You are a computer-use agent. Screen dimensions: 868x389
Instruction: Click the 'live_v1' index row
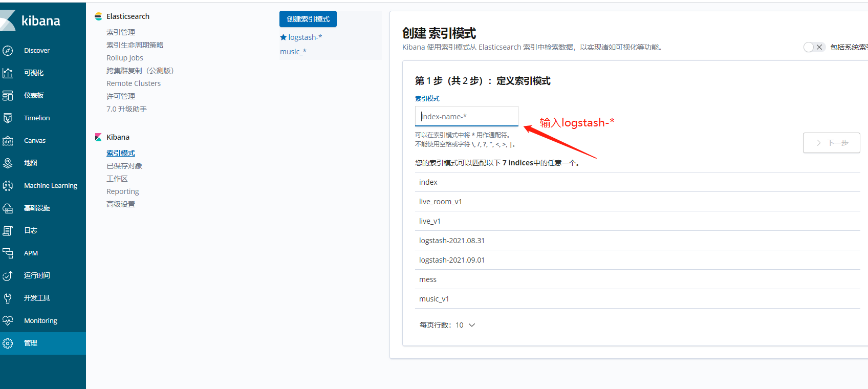[638, 221]
